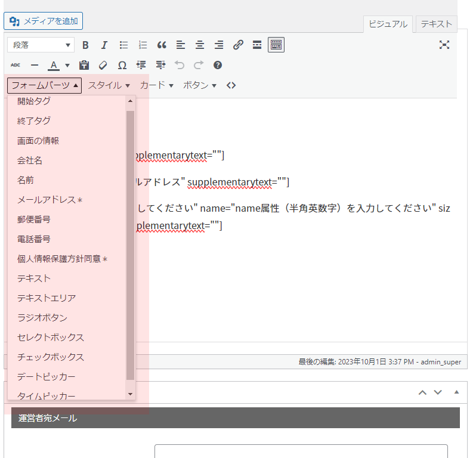Switch to the テキスト editor tab
476x458 pixels.
(436, 24)
